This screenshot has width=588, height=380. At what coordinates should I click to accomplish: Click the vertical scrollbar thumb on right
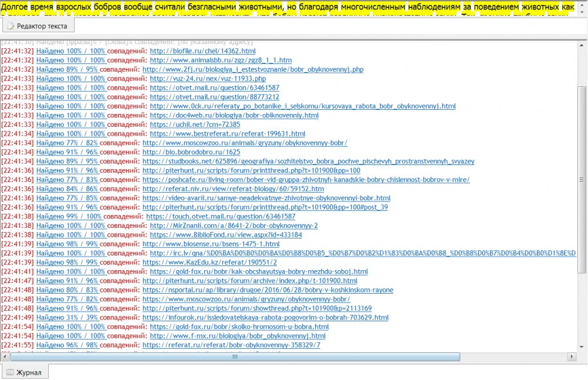click(x=582, y=176)
